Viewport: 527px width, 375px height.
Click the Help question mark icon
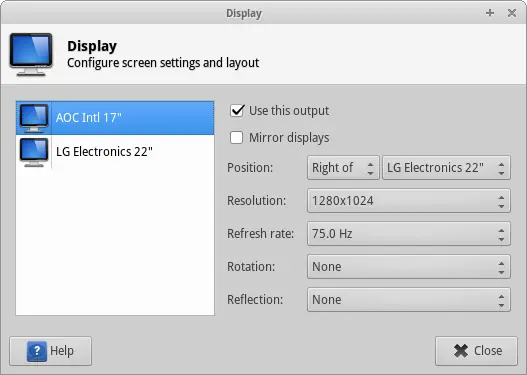pyautogui.click(x=37, y=351)
